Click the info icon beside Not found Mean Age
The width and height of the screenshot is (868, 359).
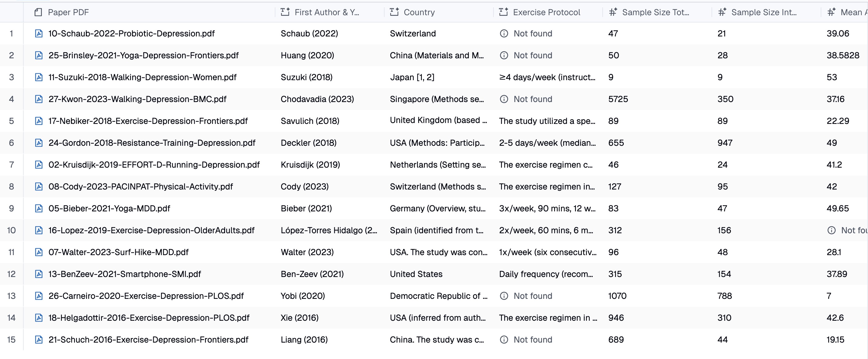click(831, 230)
